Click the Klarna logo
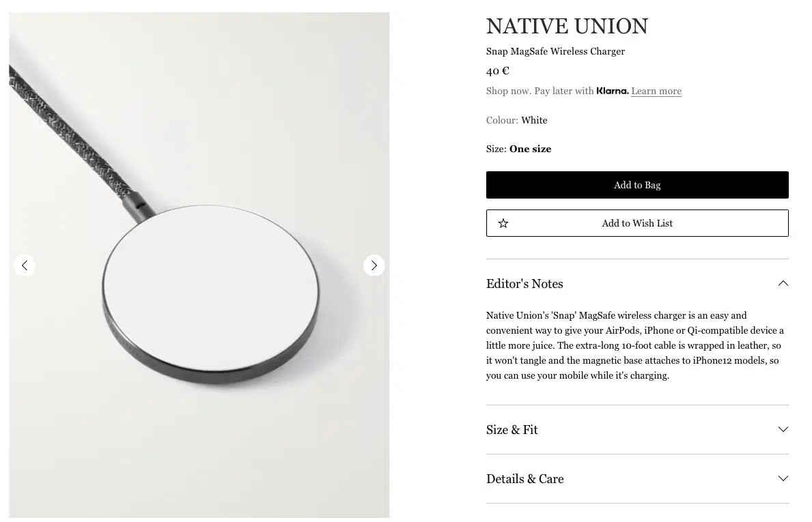 click(x=612, y=91)
